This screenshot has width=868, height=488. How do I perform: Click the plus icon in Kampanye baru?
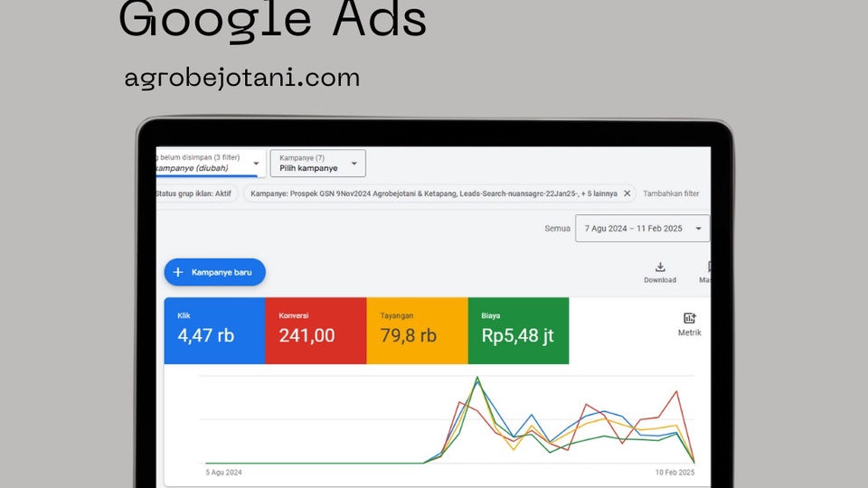pyautogui.click(x=178, y=272)
